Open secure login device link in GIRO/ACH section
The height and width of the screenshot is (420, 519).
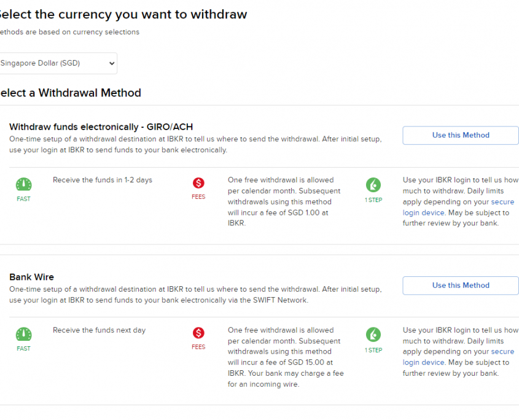point(502,202)
